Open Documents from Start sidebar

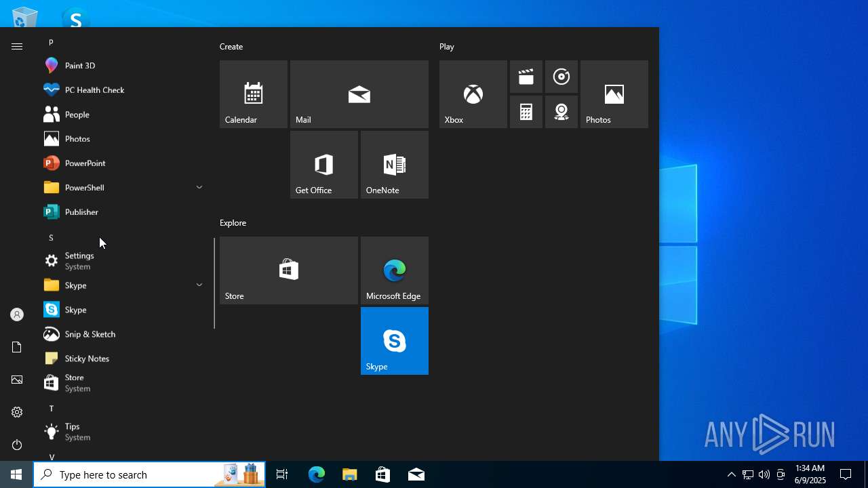point(17,347)
